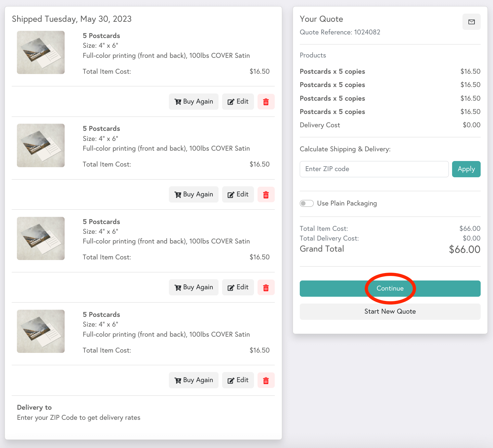Start a new quote
The image size is (493, 448).
coord(390,312)
